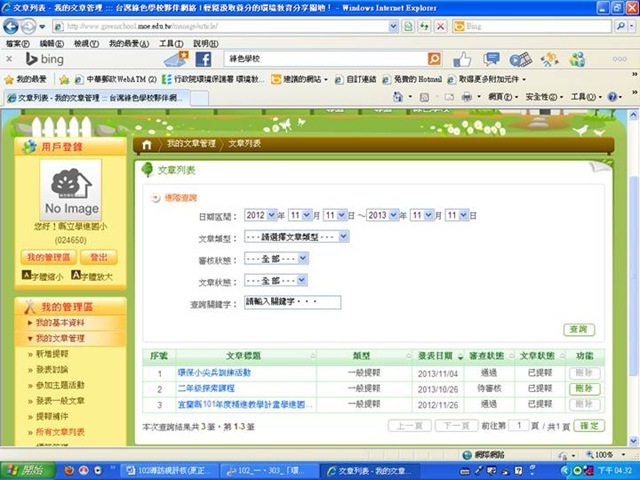
Task: Click the home icon in IE command bar
Action: tap(398, 97)
